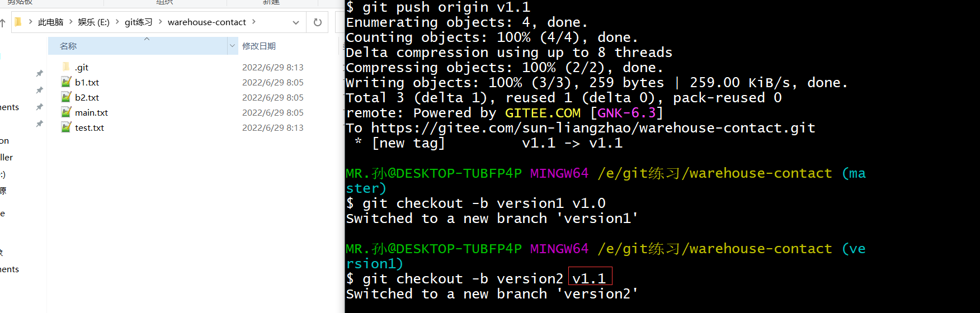Click the test.txt file icon
980x313 pixels.
coord(66,127)
